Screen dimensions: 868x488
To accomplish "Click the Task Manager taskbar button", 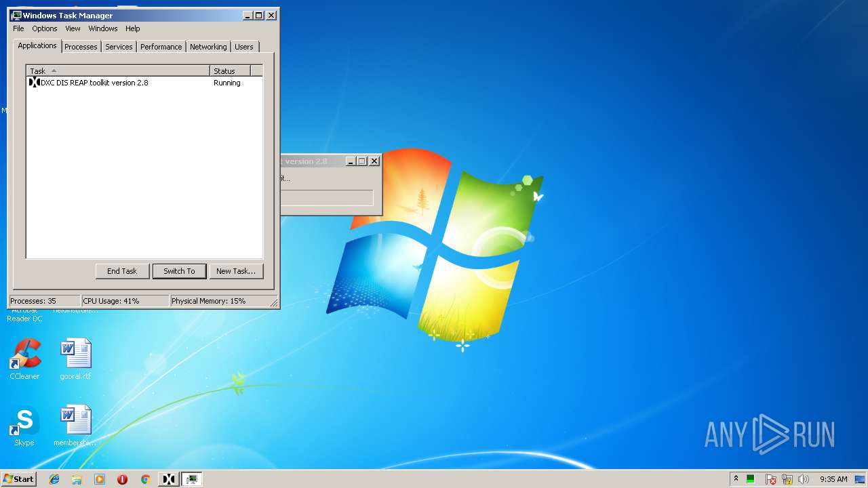I will [192, 479].
